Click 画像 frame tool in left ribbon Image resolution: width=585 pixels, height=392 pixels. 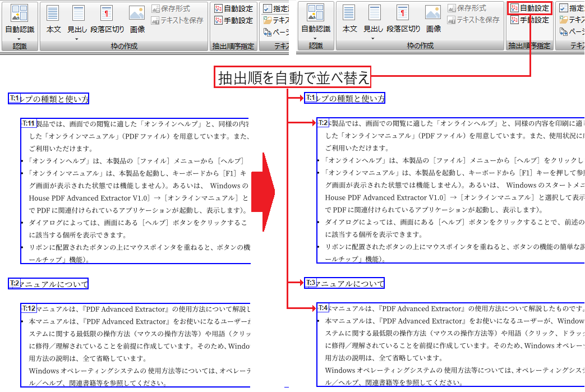[x=137, y=15]
